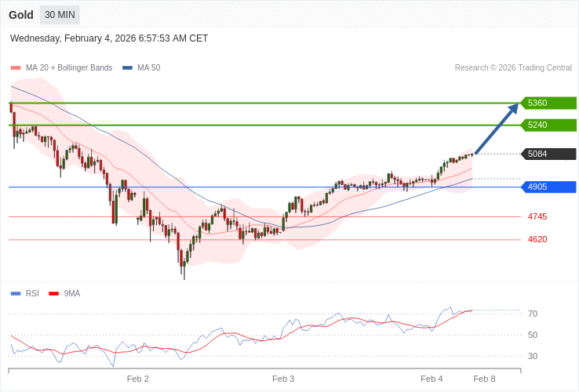The image size is (579, 392).
Task: Click the 30 MIN timeframe button
Action: pos(60,15)
